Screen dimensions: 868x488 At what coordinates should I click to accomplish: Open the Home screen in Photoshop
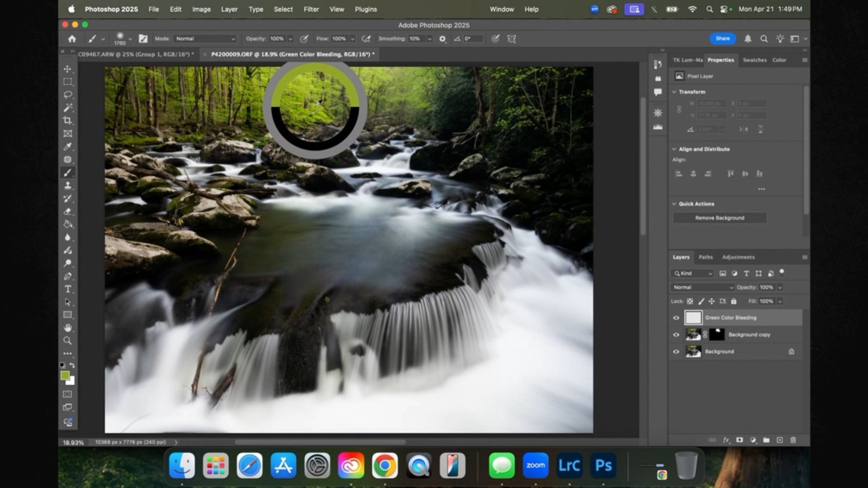tap(72, 39)
